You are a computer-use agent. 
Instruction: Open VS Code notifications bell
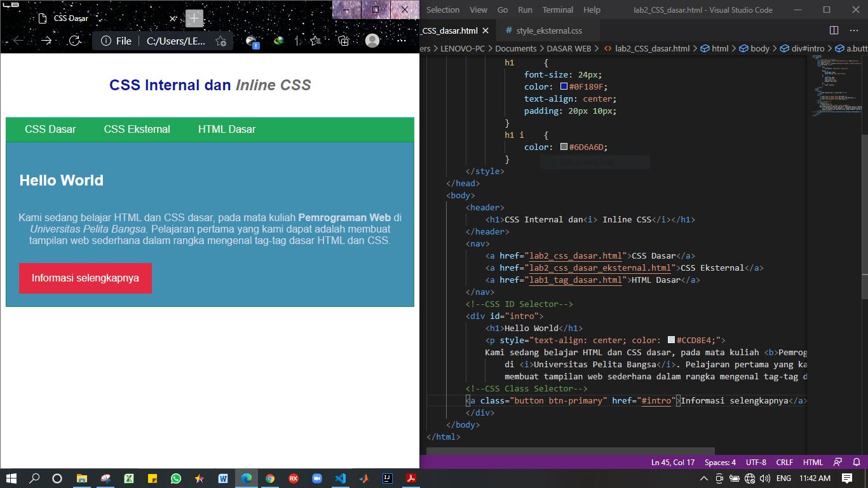click(856, 462)
